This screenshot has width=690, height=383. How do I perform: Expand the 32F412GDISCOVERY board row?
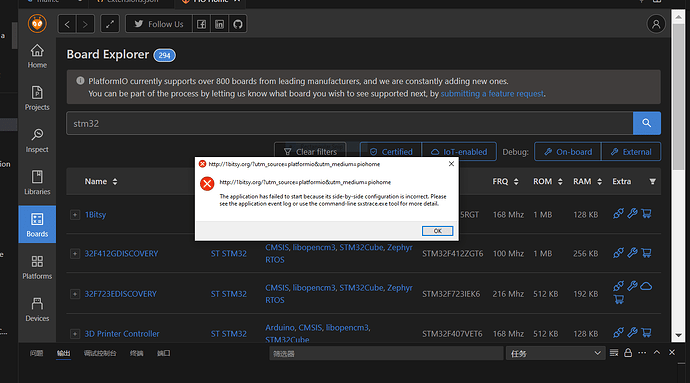[x=75, y=254]
